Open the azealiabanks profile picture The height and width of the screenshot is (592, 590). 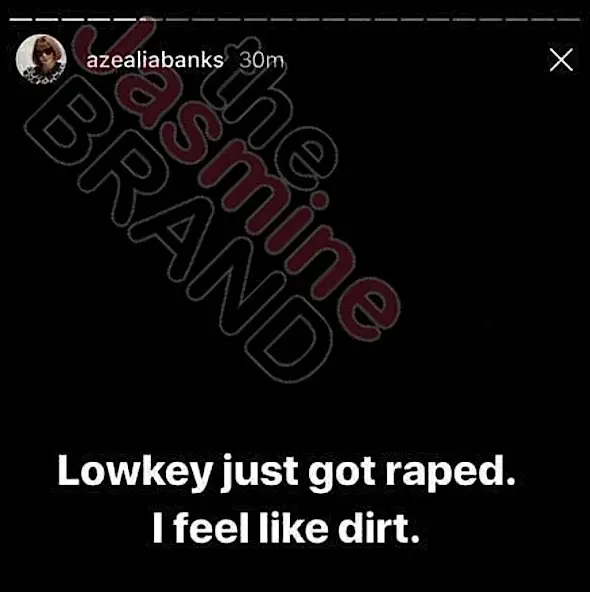pos(41,59)
